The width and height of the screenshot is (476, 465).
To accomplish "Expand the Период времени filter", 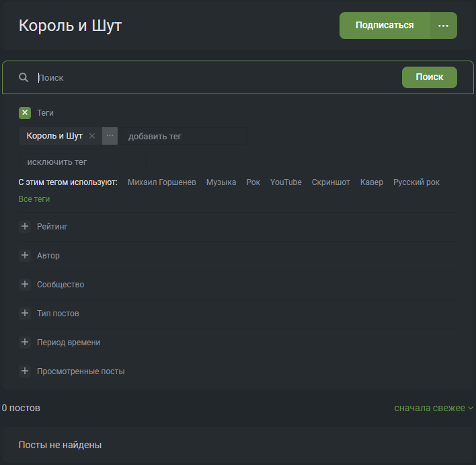I will (x=25, y=343).
